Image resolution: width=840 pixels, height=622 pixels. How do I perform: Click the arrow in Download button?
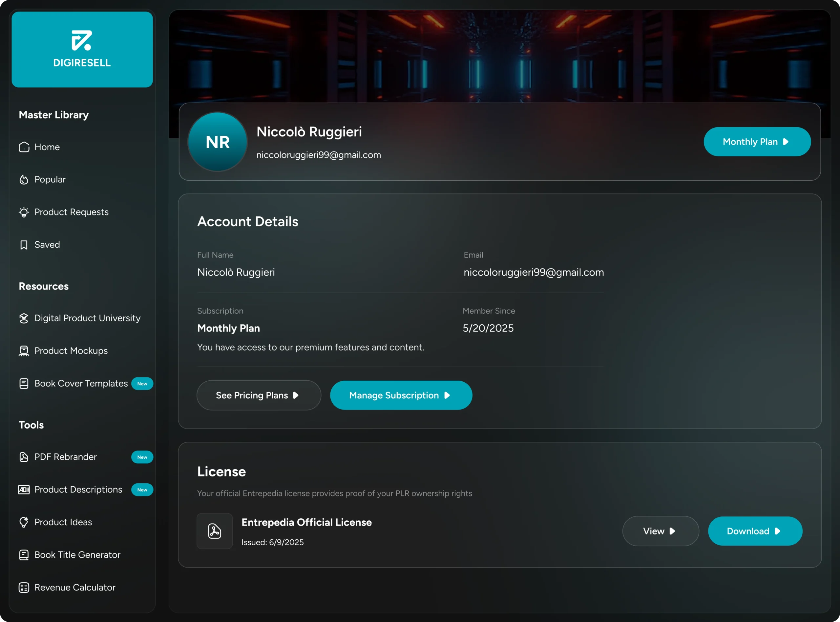[777, 531]
